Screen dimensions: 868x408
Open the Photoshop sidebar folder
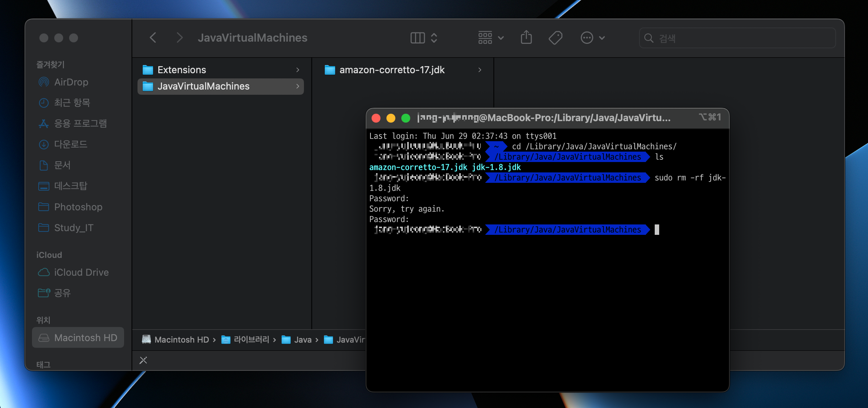coord(78,207)
